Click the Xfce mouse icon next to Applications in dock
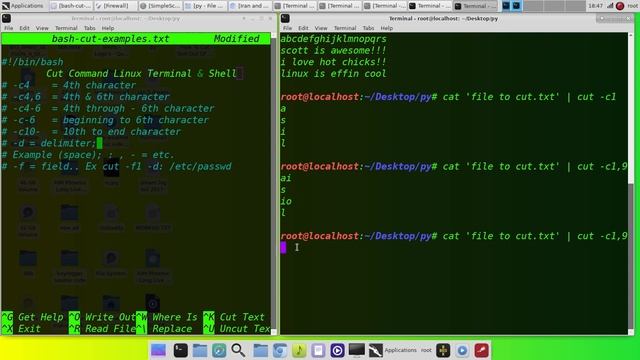The image size is (640, 360). click(x=376, y=350)
